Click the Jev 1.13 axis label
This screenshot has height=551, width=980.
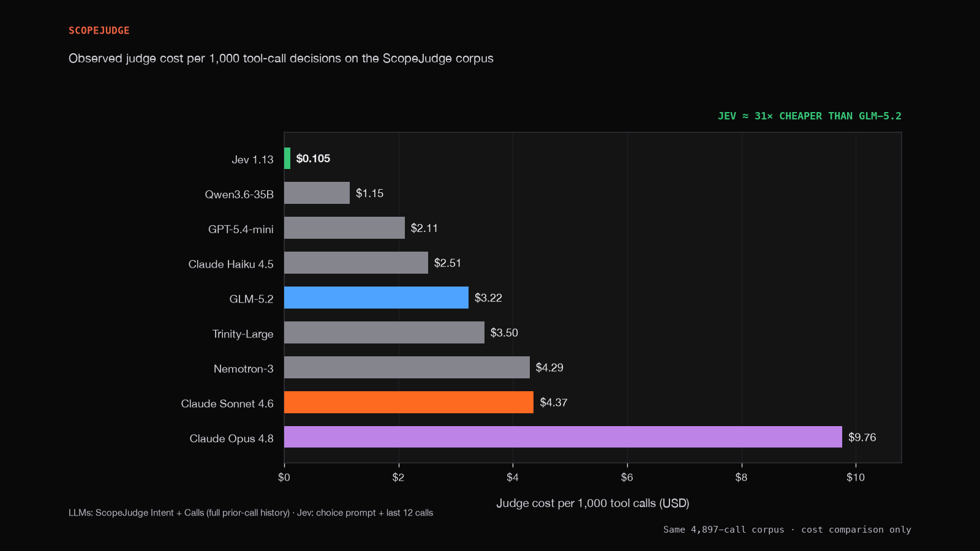252,160
